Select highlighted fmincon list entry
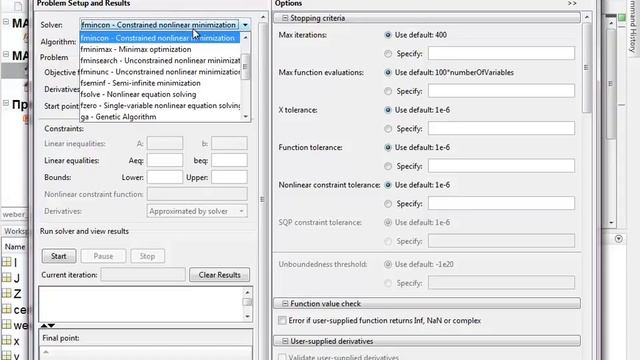Viewport: 640px width, 360px height. coord(160,38)
